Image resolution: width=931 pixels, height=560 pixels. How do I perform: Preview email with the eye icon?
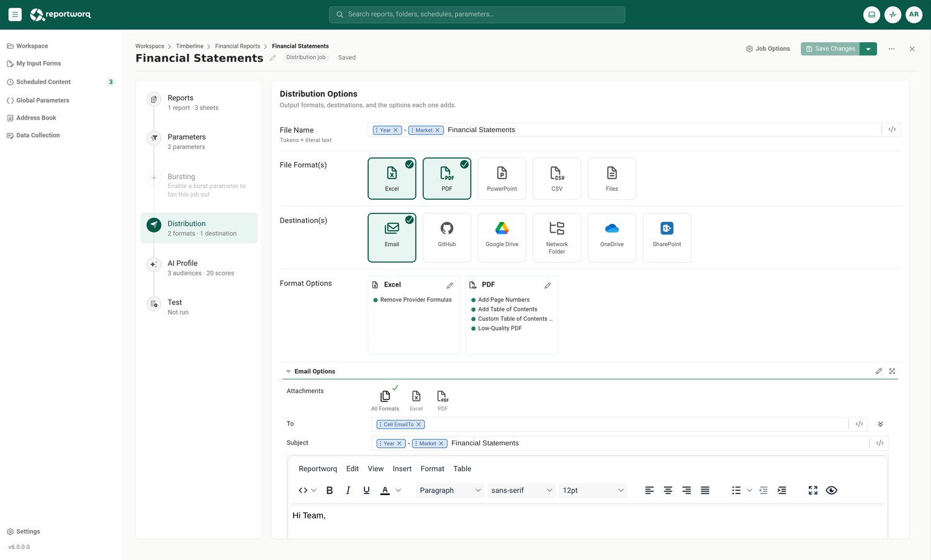832,491
